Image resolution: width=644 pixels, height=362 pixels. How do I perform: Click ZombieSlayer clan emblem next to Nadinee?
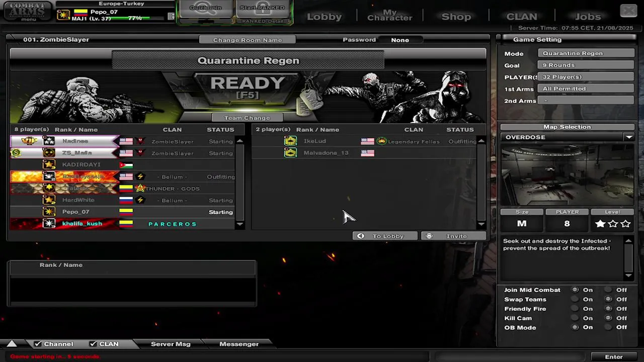click(x=140, y=141)
